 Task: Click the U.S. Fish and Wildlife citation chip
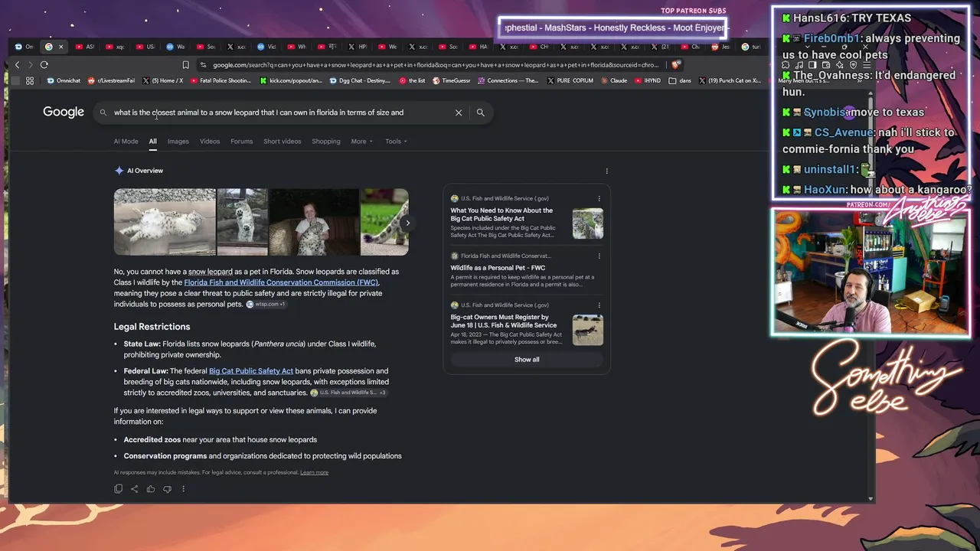348,393
